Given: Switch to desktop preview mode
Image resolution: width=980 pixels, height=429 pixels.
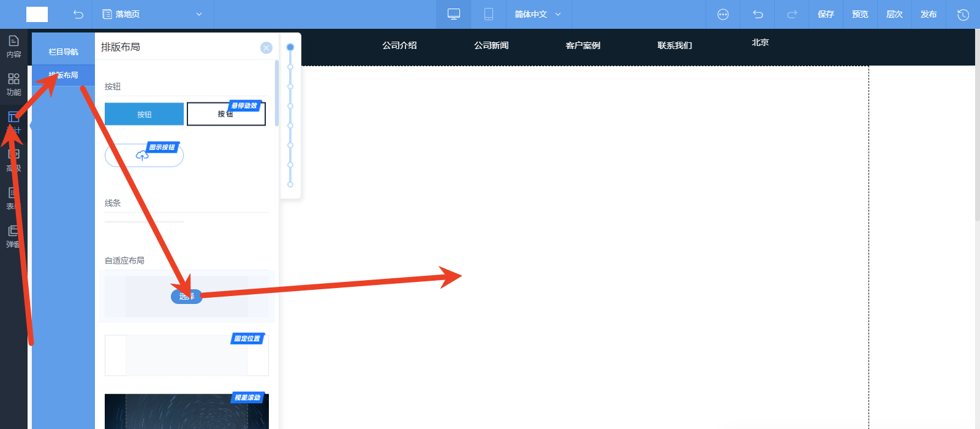Looking at the screenshot, I should pyautogui.click(x=454, y=14).
